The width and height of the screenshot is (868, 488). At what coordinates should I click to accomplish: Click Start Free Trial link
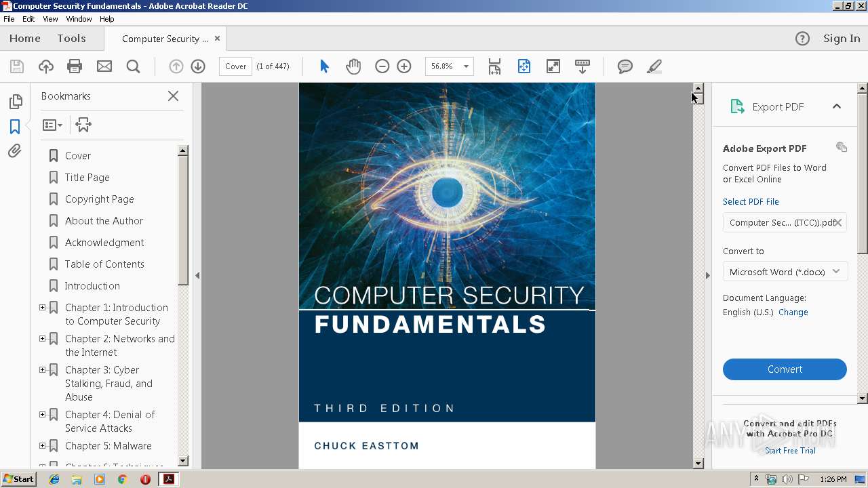tap(790, 451)
